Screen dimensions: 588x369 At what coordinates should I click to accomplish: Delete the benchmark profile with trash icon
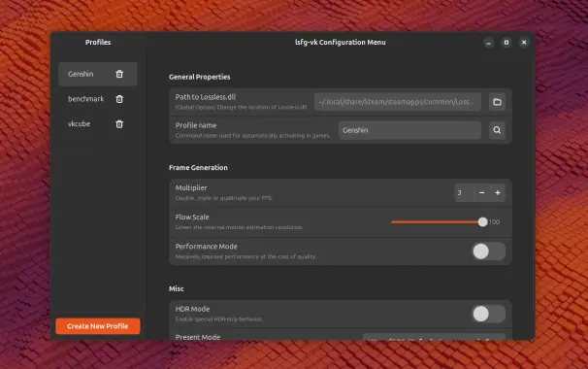119,99
